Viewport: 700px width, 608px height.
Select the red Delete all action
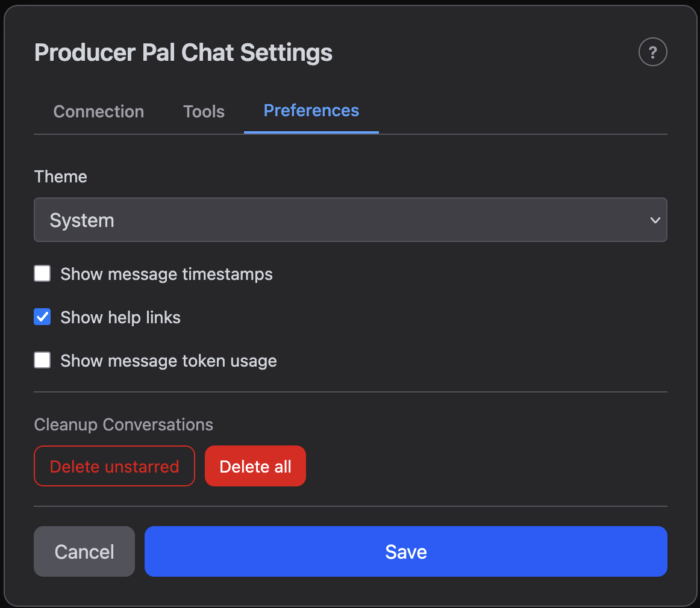tap(255, 466)
